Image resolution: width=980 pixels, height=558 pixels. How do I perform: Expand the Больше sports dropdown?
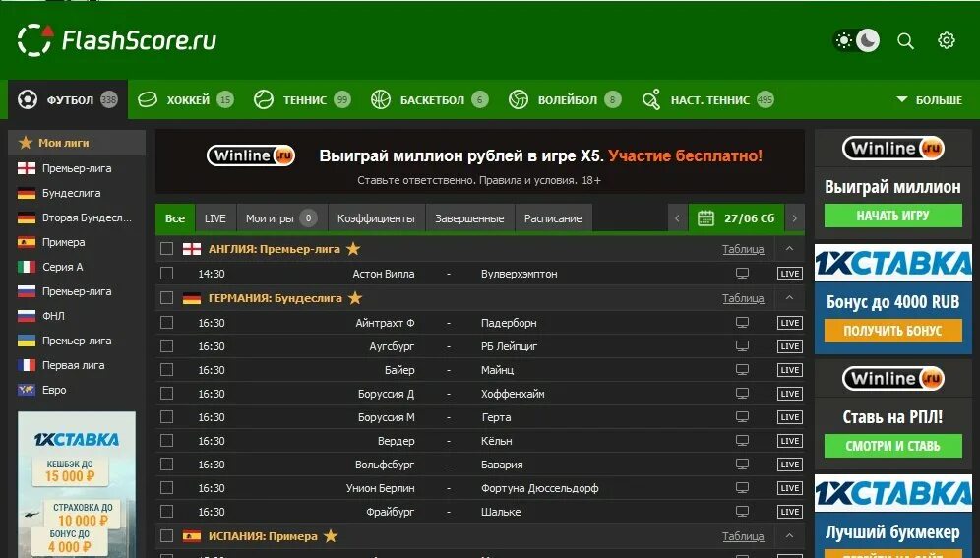point(930,100)
